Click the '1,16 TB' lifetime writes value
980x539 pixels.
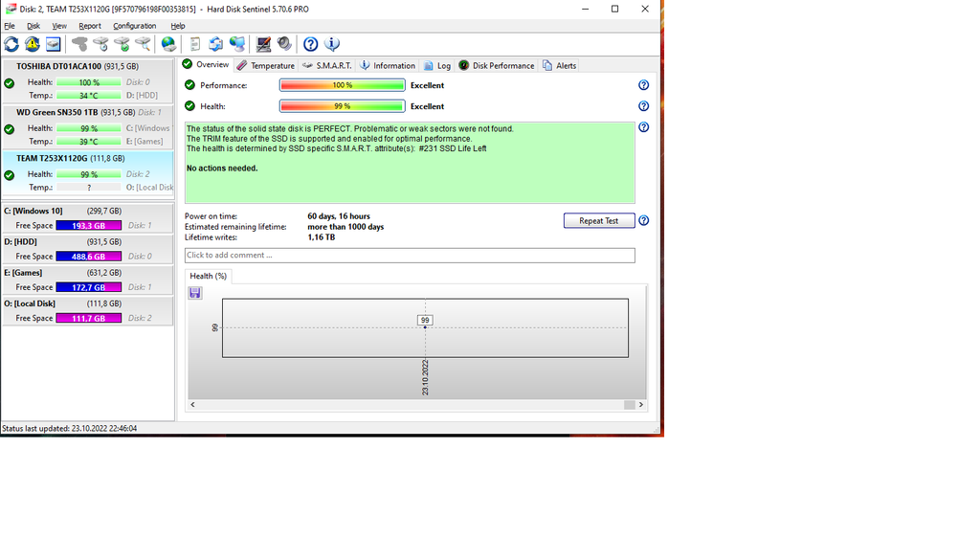(322, 237)
